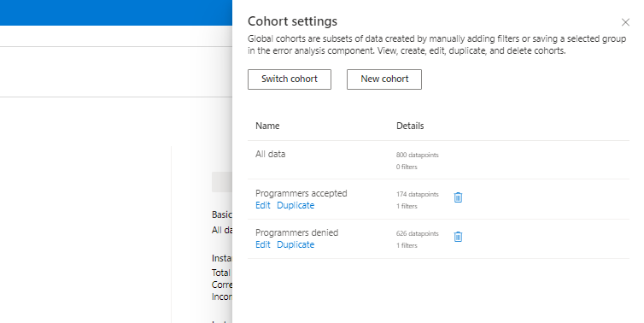Click the Switch cohort button
Screen dimensions: 644x323
coord(290,79)
